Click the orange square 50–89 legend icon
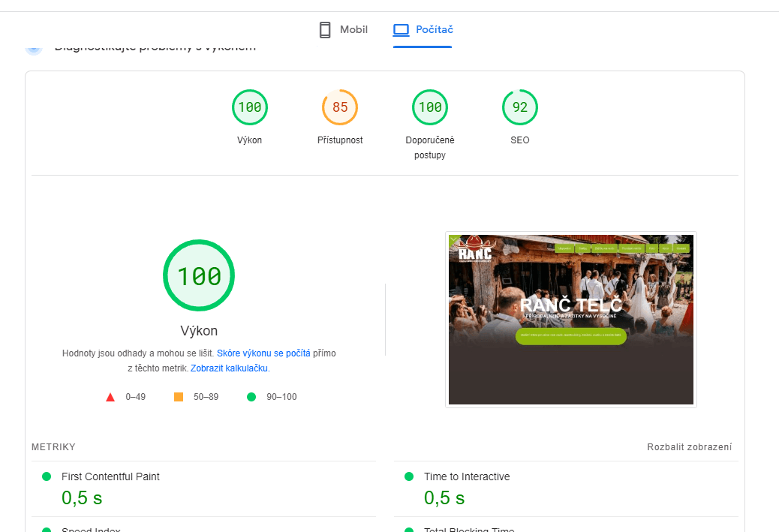The width and height of the screenshot is (779, 532). pyautogui.click(x=179, y=397)
